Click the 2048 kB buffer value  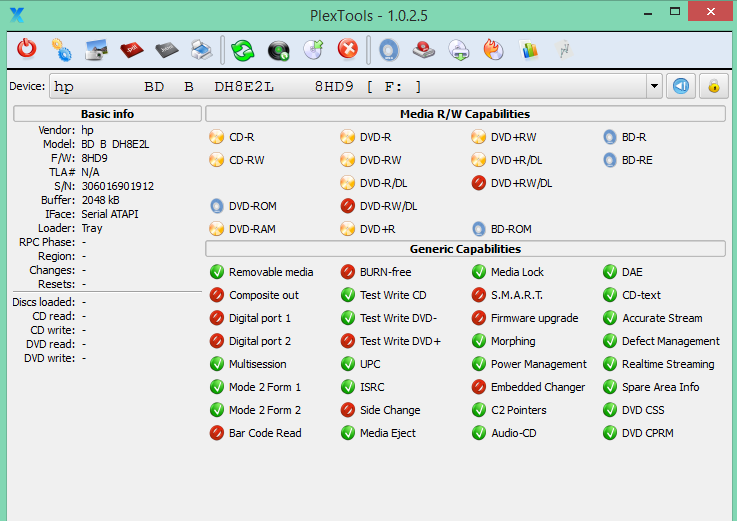coord(101,200)
